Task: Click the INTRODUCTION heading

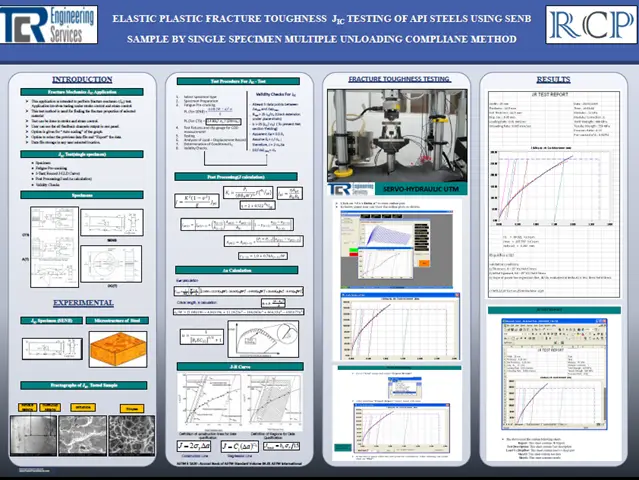Action: tap(82, 79)
